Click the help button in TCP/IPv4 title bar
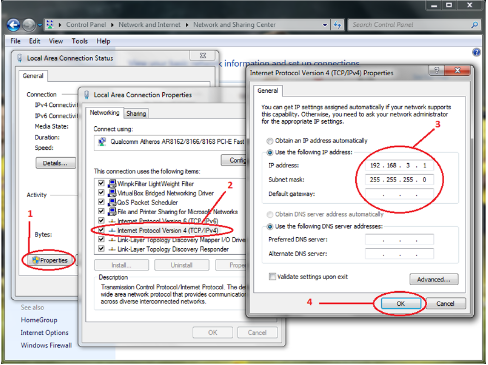Screen dimensions: 488x365 coord(437,70)
